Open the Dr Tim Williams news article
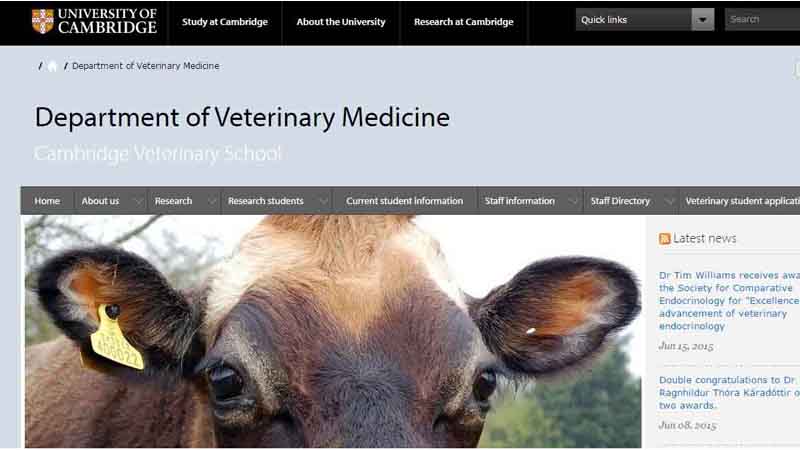 729,301
